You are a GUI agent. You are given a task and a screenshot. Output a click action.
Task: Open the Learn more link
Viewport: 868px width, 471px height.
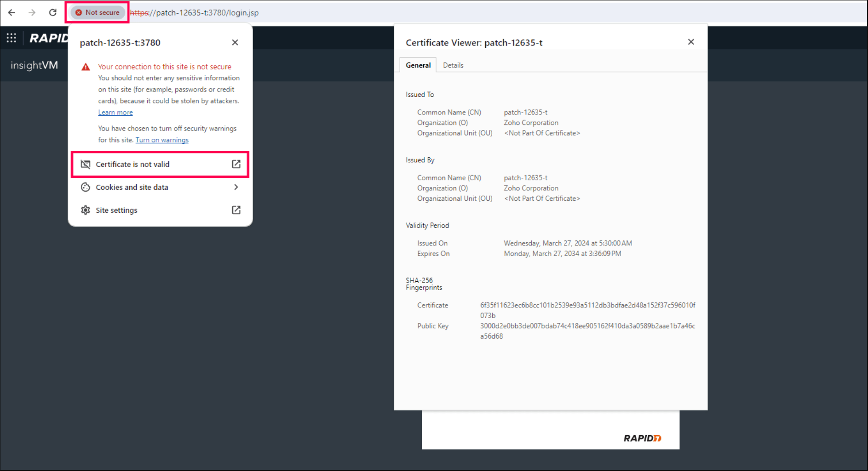pos(115,113)
